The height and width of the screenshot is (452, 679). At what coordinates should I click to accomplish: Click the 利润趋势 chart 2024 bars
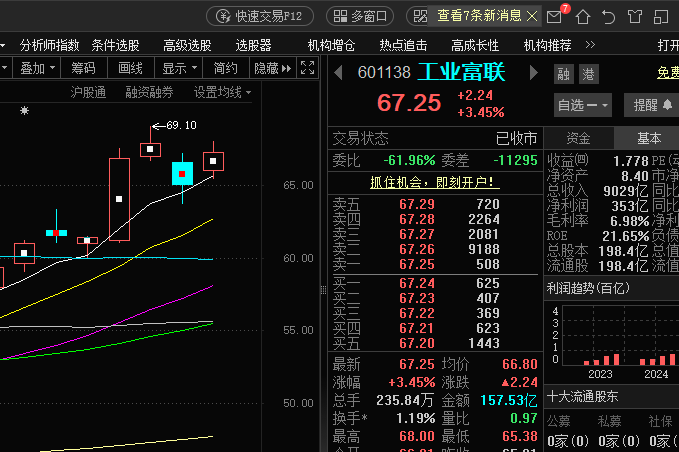[657, 360]
